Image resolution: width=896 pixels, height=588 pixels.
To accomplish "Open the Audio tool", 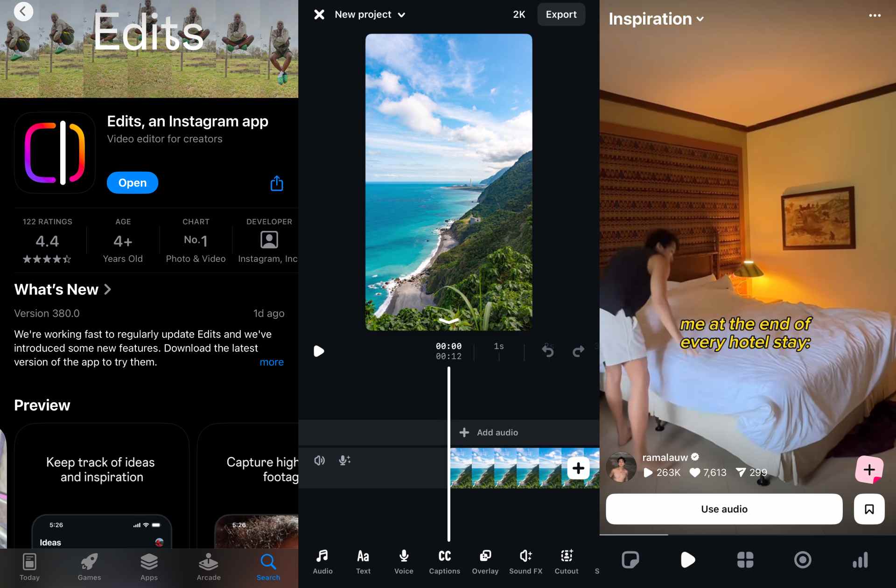I will pos(322,561).
